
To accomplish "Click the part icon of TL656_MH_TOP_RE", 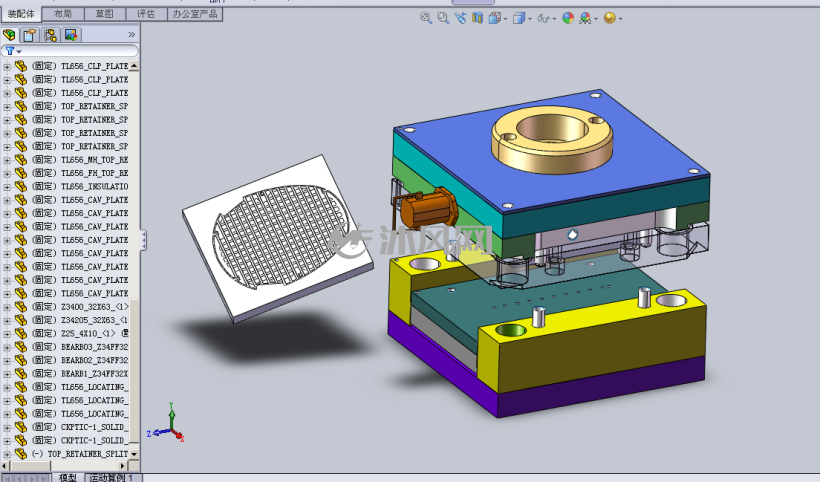I will click(x=21, y=159).
